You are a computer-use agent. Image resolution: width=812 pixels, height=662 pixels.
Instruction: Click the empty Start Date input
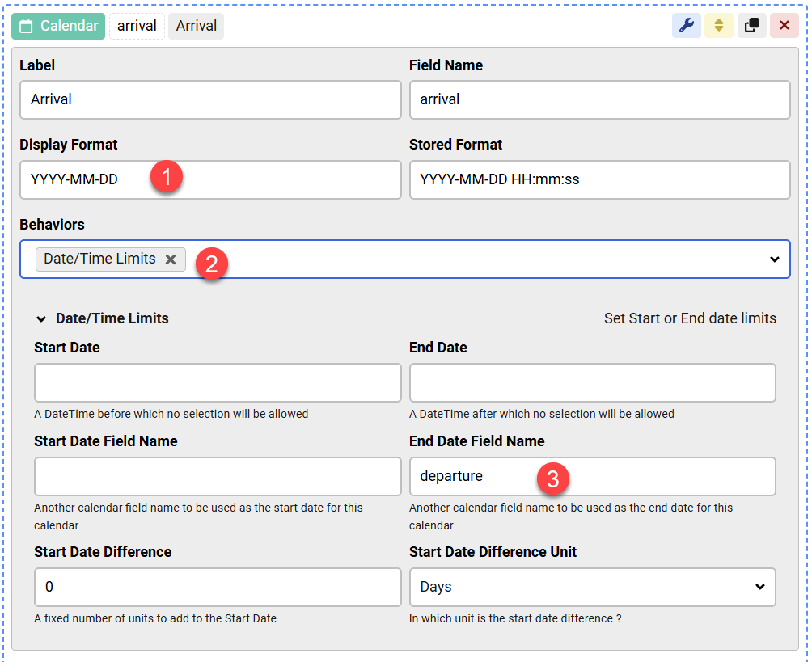coord(217,382)
